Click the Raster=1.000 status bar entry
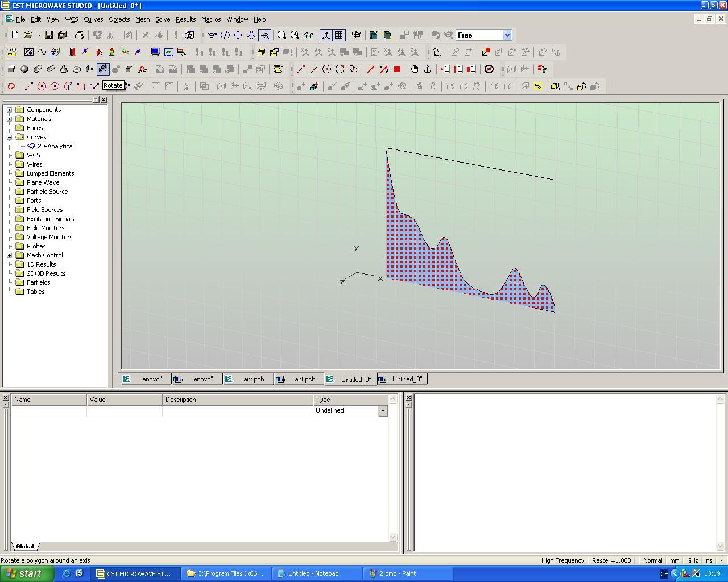 tap(611, 560)
